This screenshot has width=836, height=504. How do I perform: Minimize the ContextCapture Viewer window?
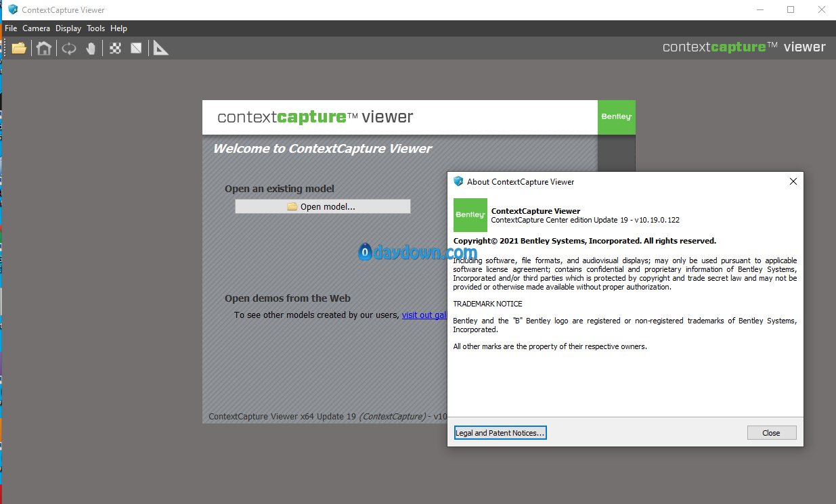(x=760, y=10)
